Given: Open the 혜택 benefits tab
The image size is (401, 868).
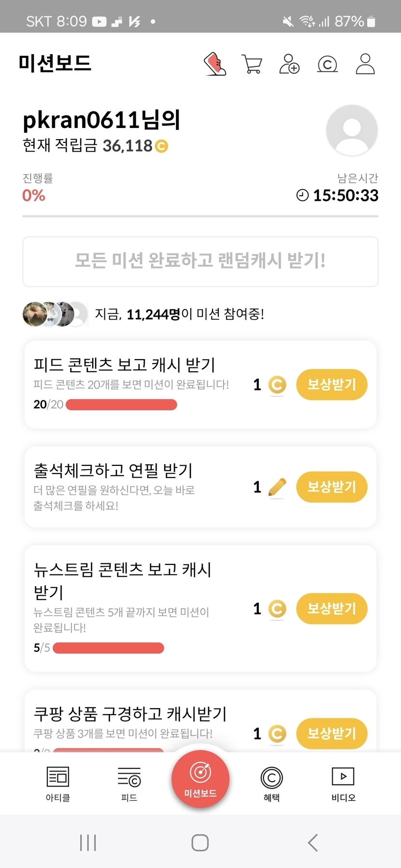Looking at the screenshot, I should (x=272, y=784).
